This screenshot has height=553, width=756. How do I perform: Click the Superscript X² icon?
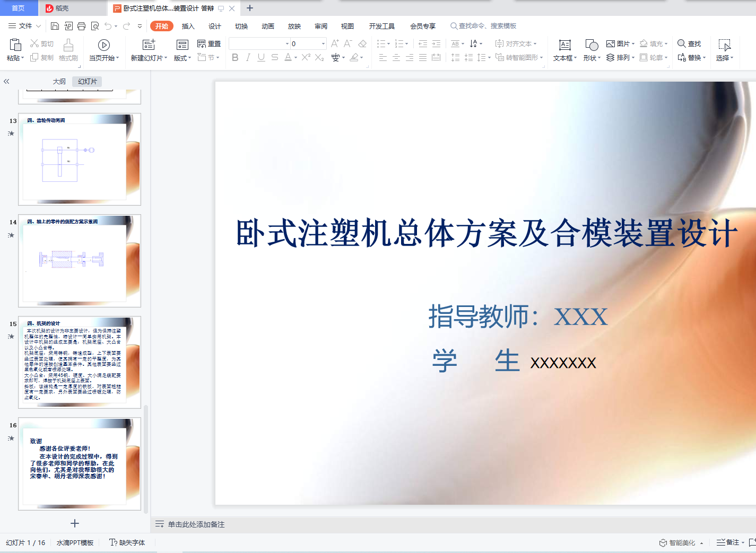pos(306,57)
